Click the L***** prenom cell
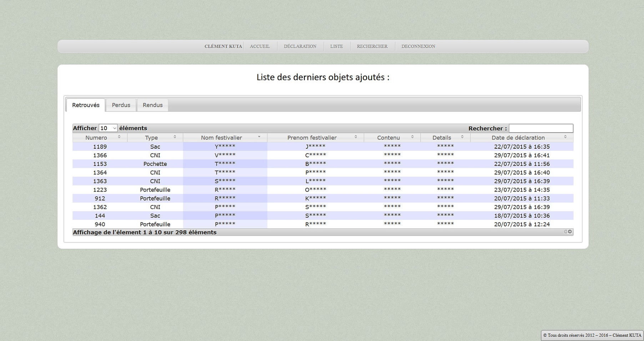644x341 pixels. 316,181
